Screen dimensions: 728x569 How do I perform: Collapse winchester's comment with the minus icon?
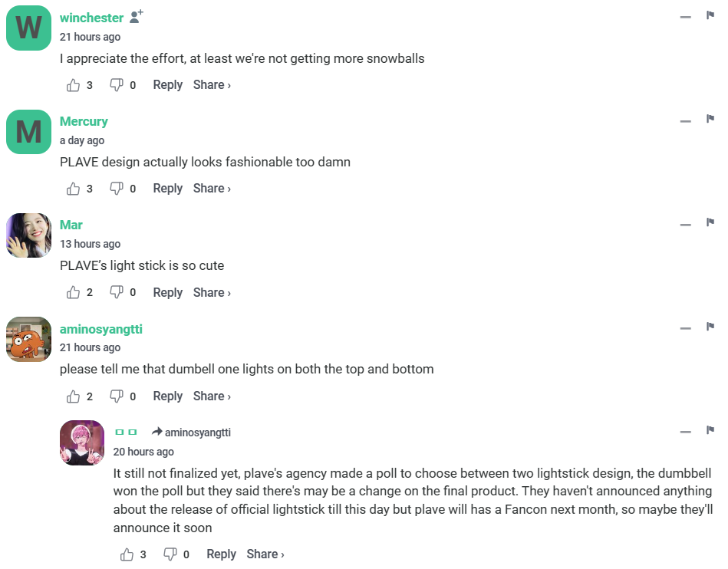[686, 17]
